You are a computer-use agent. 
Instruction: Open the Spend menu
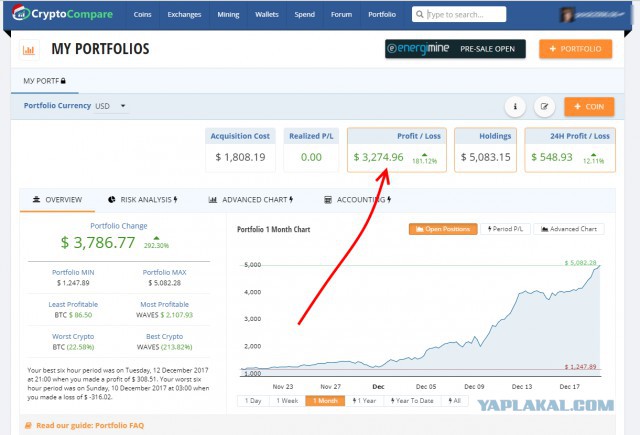304,14
